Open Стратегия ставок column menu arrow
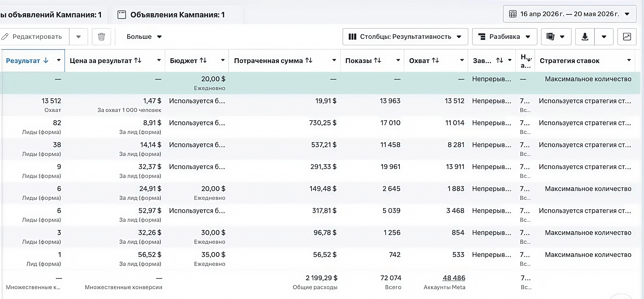644x299 pixels. 629,60
